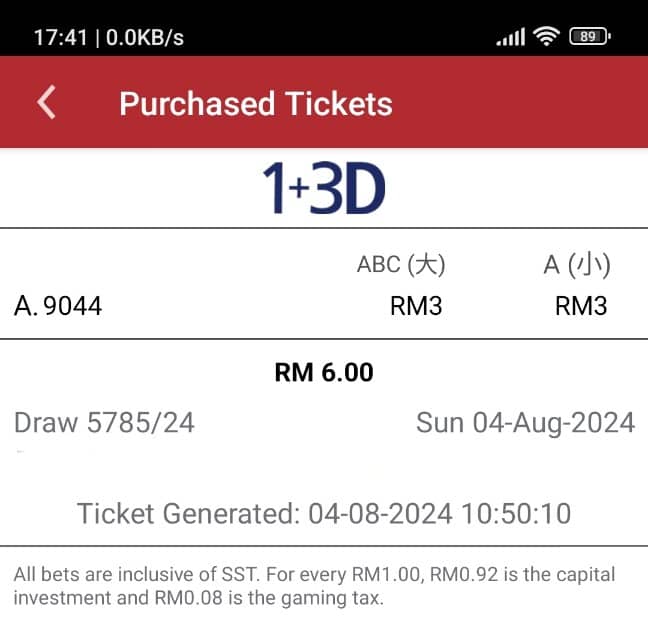Tap the RM3 amount under A (小)
The width and height of the screenshot is (648, 641).
point(581,306)
